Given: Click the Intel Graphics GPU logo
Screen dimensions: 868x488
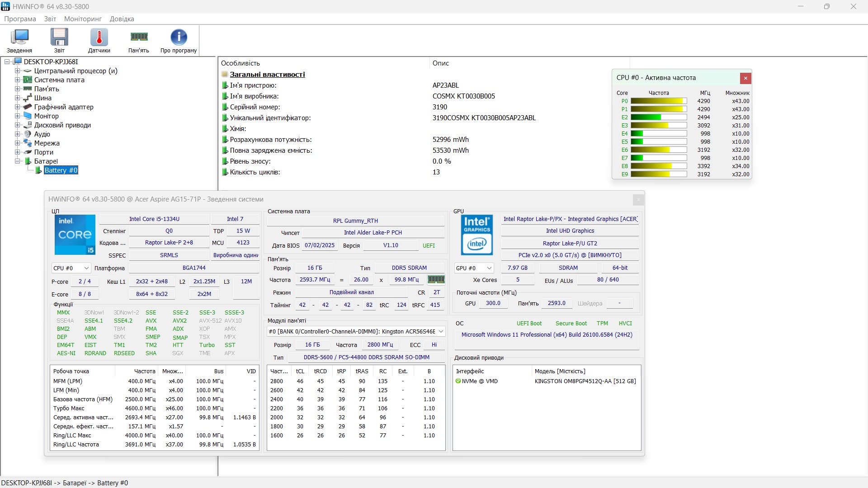Looking at the screenshot, I should [477, 235].
